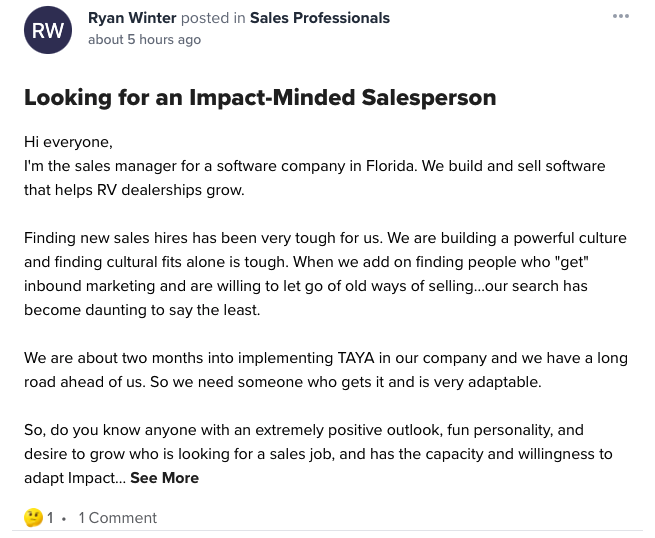Go to the Sales Professionals group
This screenshot has width=655, height=538.
click(320, 18)
